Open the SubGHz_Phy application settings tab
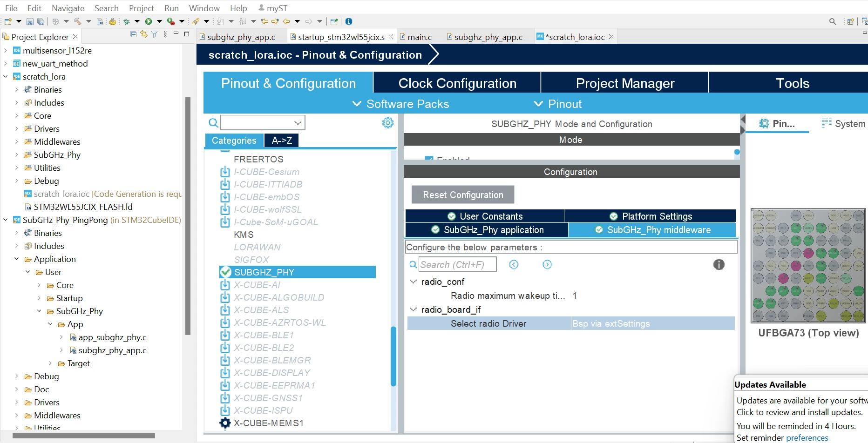Viewport: 868px width, 443px height. coord(487,230)
